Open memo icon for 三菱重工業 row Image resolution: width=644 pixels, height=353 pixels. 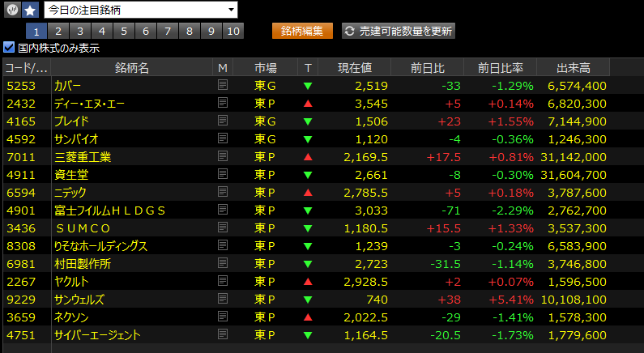223,156
